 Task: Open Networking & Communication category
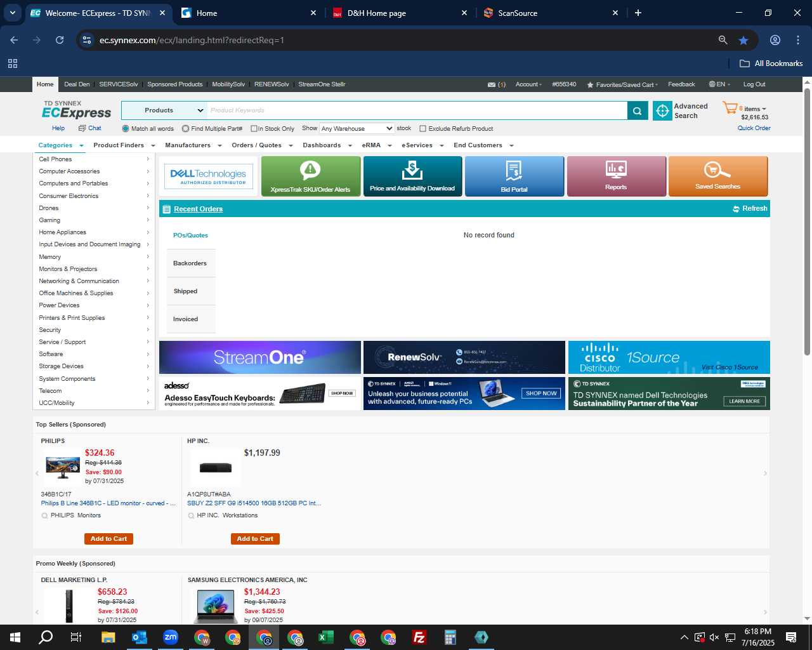point(79,281)
